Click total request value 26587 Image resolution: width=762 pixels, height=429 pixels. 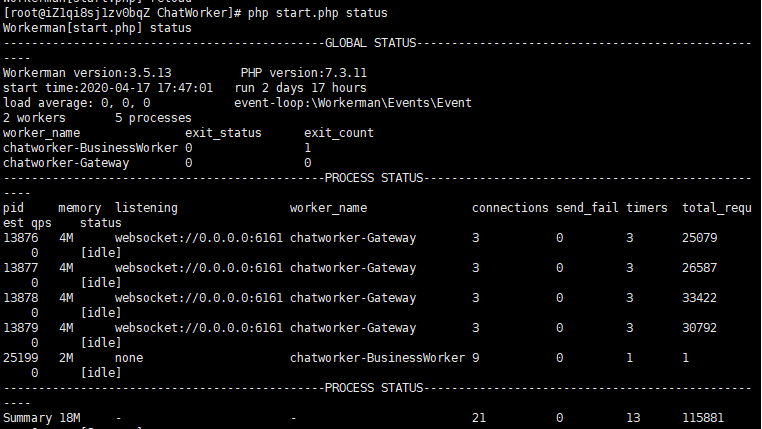(699, 268)
